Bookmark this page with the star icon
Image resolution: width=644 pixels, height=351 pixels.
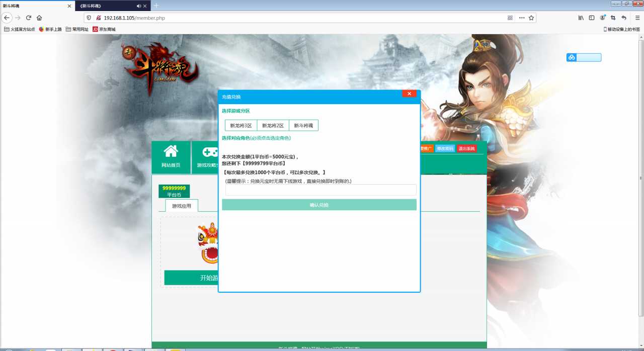coord(531,18)
